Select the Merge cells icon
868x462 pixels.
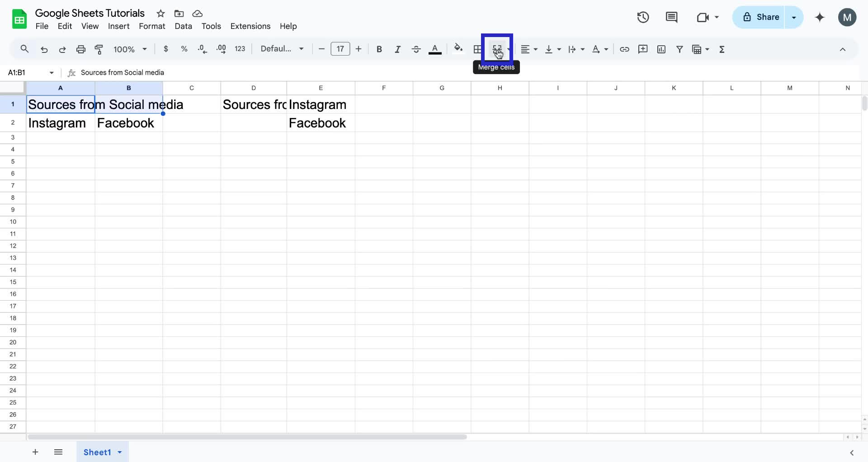[x=497, y=49]
